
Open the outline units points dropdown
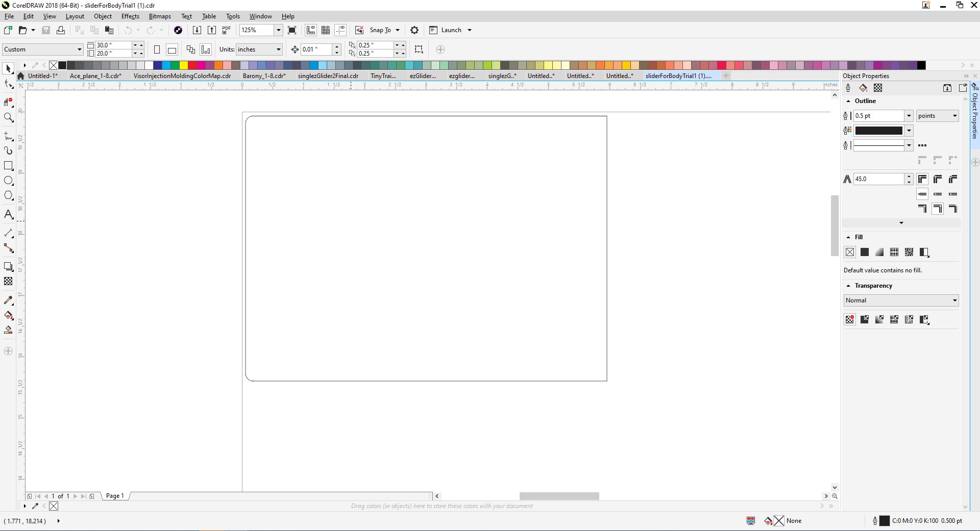(x=938, y=116)
